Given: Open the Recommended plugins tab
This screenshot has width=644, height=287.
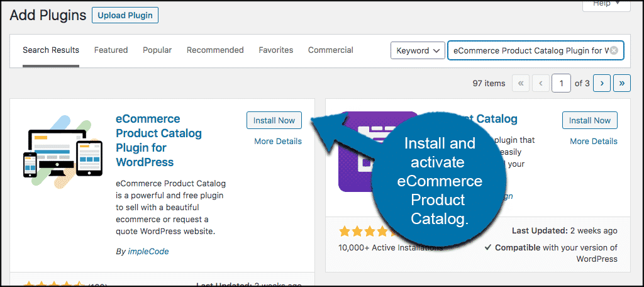Looking at the screenshot, I should 215,50.
